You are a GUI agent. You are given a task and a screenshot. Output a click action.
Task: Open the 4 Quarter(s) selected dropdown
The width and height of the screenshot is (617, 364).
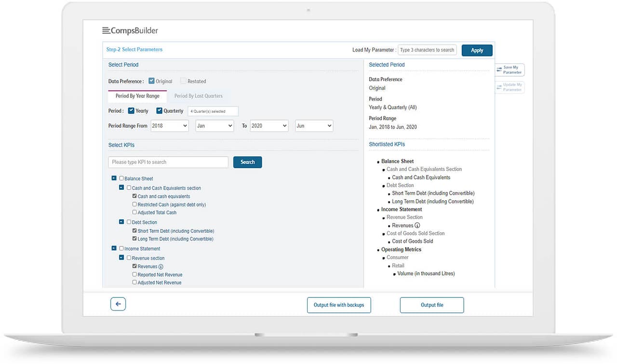click(x=213, y=111)
